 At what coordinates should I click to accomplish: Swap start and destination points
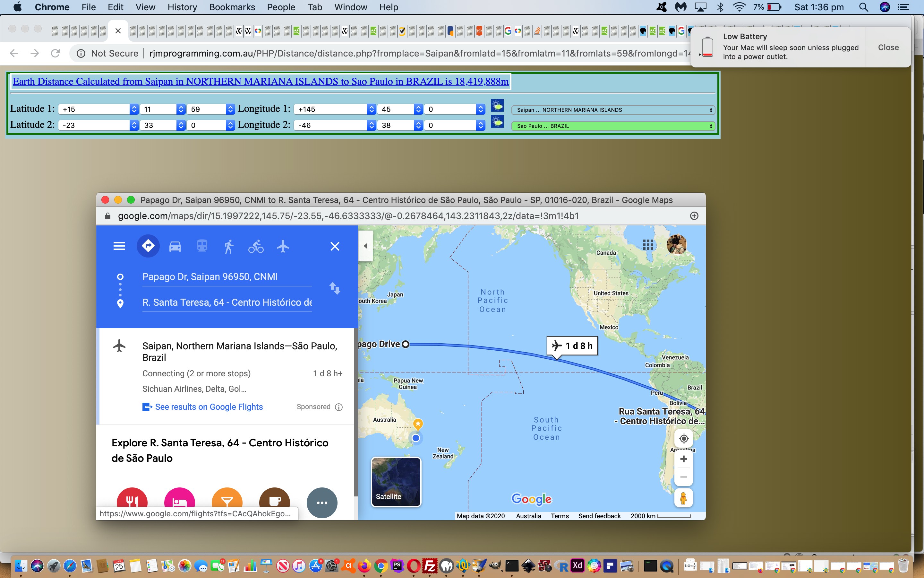tap(335, 288)
